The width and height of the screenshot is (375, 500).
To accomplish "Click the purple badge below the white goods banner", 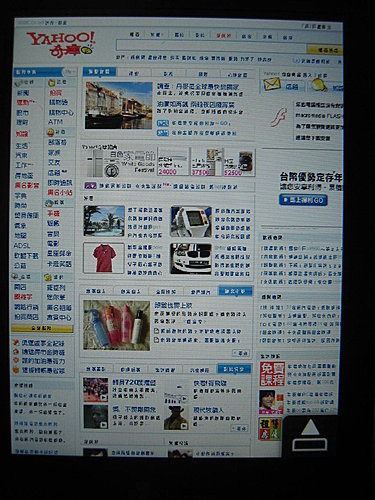I will 90,186.
